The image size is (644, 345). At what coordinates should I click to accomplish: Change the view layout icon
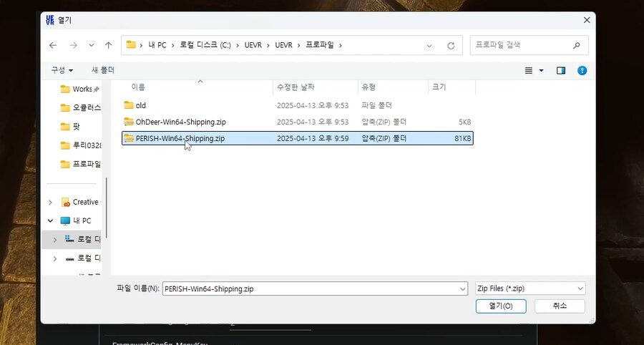click(x=529, y=71)
